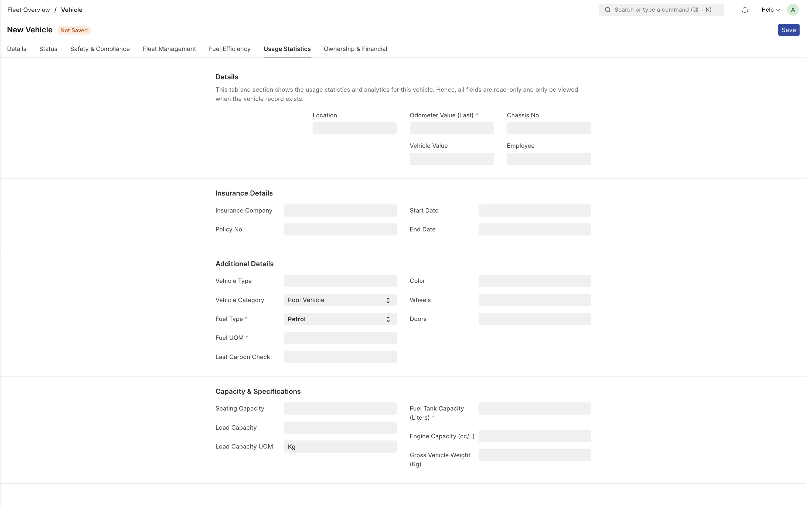Image resolution: width=812 pixels, height=506 pixels.
Task: Open the Ownership & Financial tab
Action: pyautogui.click(x=355, y=49)
